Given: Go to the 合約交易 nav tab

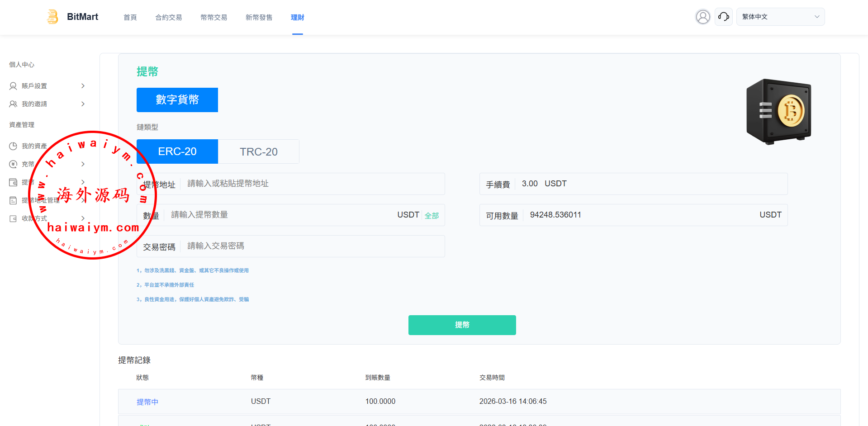Looking at the screenshot, I should [x=169, y=17].
